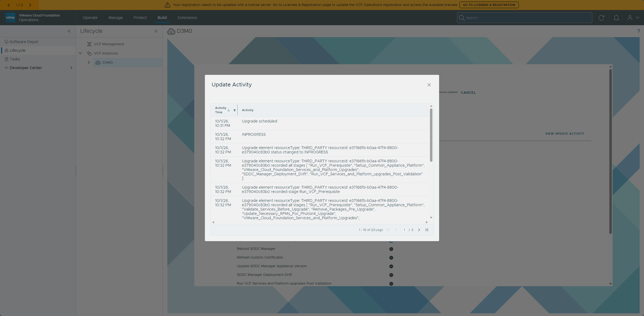Open the Activity Time filter icon
The height and width of the screenshot is (316, 644).
[x=234, y=110]
